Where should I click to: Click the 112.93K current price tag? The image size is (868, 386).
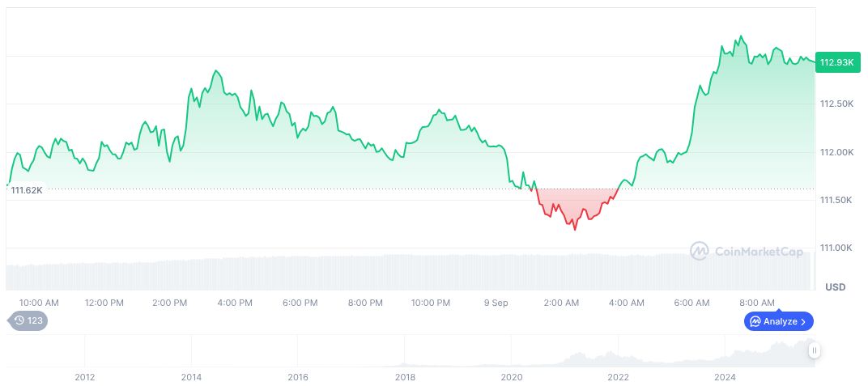pos(836,62)
